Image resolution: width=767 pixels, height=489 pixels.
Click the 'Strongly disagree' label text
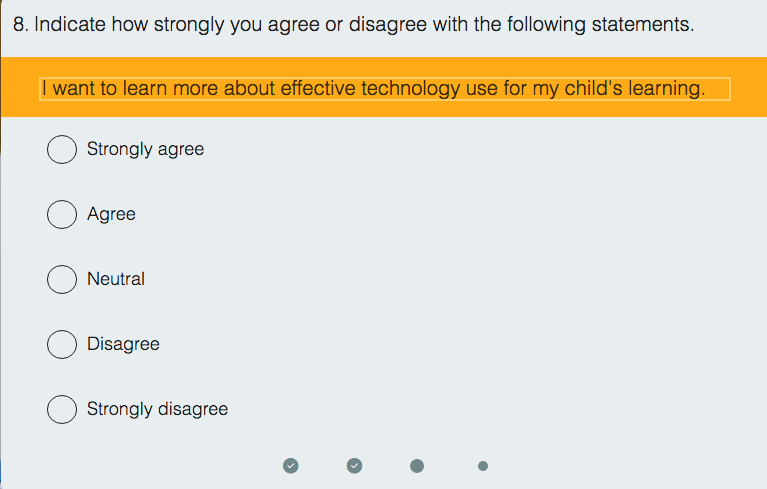157,409
